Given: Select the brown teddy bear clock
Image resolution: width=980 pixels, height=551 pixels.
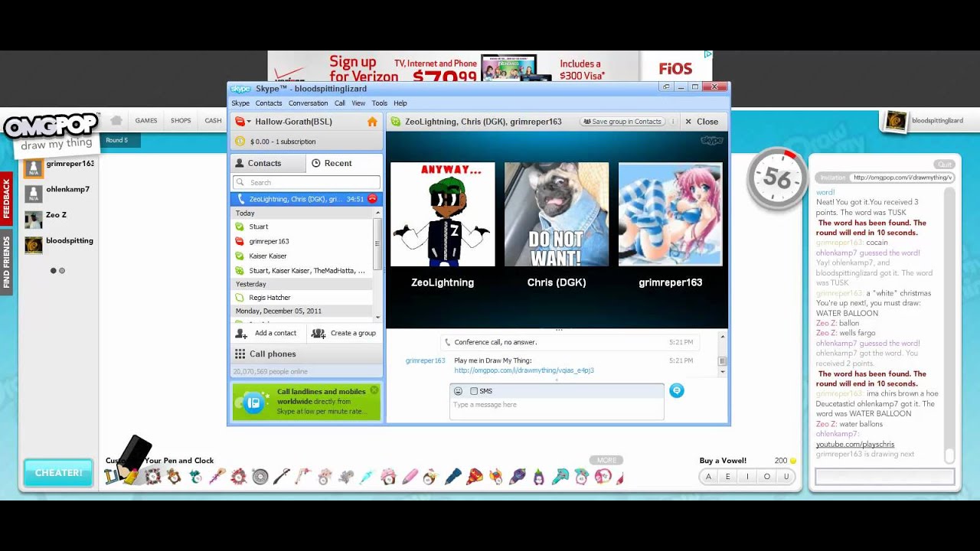Looking at the screenshot, I should coord(174,477).
